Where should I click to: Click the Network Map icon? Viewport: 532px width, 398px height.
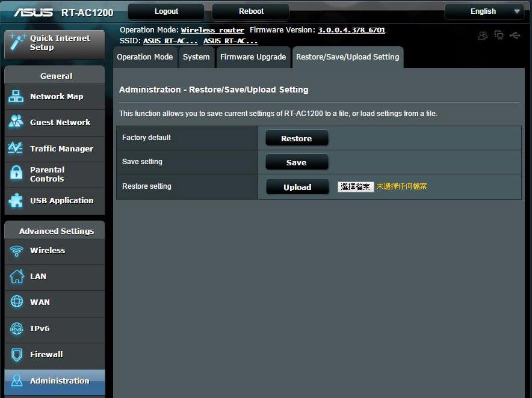coord(16,96)
